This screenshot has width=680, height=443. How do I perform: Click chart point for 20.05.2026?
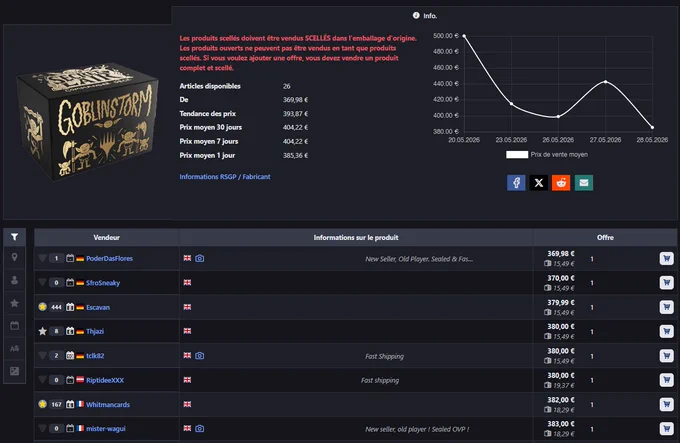464,36
